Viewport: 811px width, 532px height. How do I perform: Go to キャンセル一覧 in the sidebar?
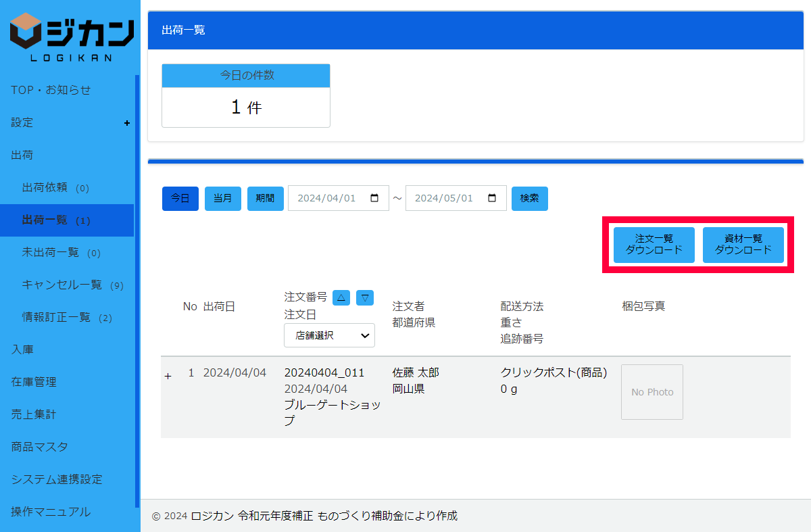pyautogui.click(x=72, y=285)
